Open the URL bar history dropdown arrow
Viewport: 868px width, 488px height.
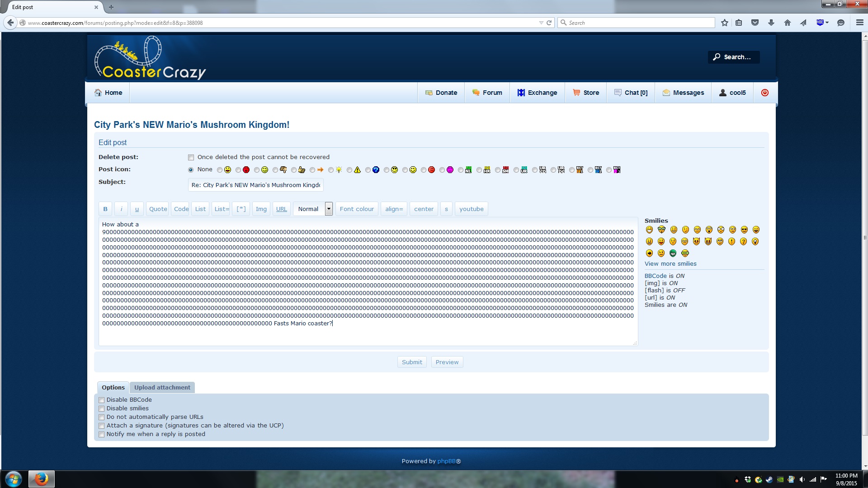(541, 23)
